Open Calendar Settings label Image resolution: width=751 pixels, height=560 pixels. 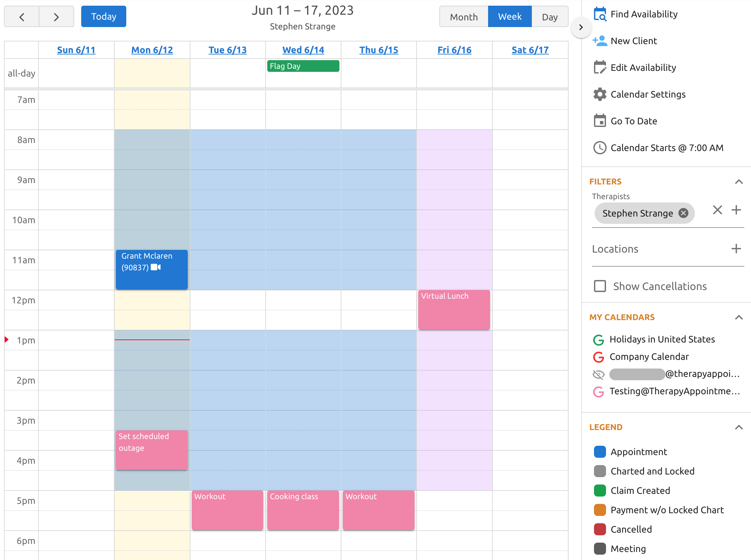648,94
